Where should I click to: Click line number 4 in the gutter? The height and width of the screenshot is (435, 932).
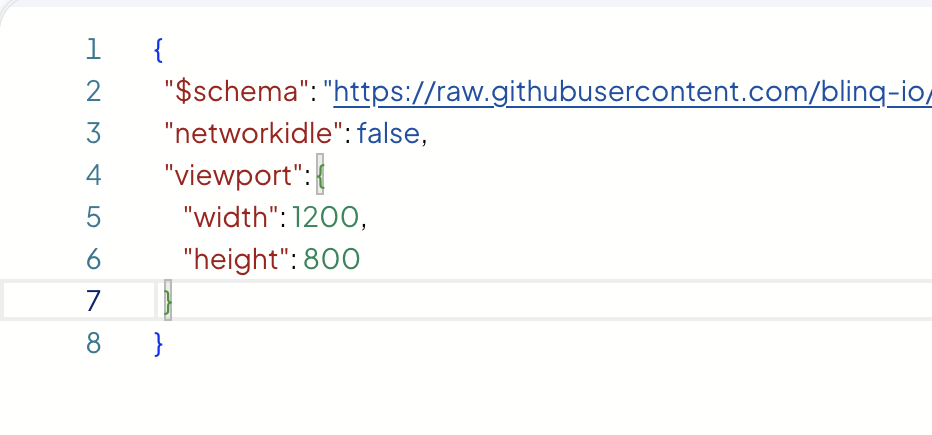[x=94, y=176]
